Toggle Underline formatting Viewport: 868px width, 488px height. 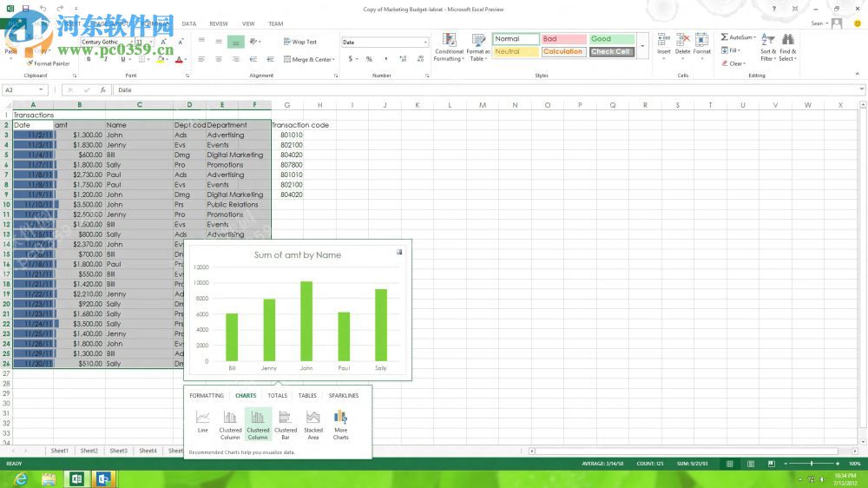pos(123,59)
